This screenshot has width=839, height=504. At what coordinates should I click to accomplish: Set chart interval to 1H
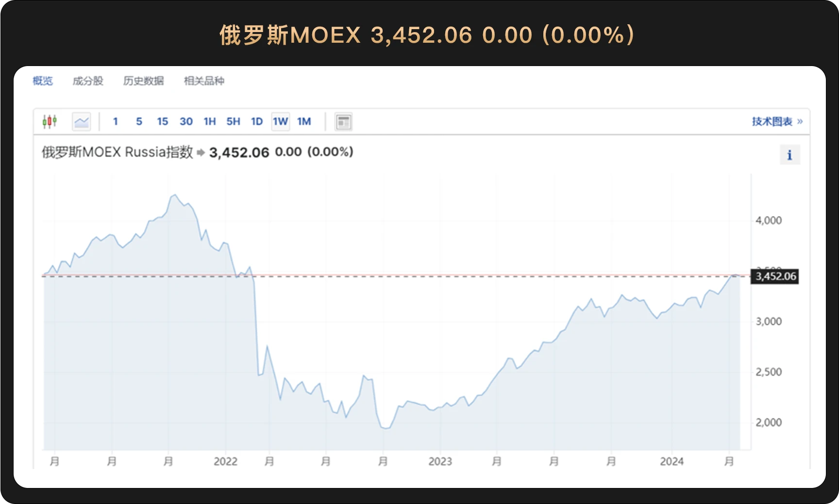[x=210, y=121]
